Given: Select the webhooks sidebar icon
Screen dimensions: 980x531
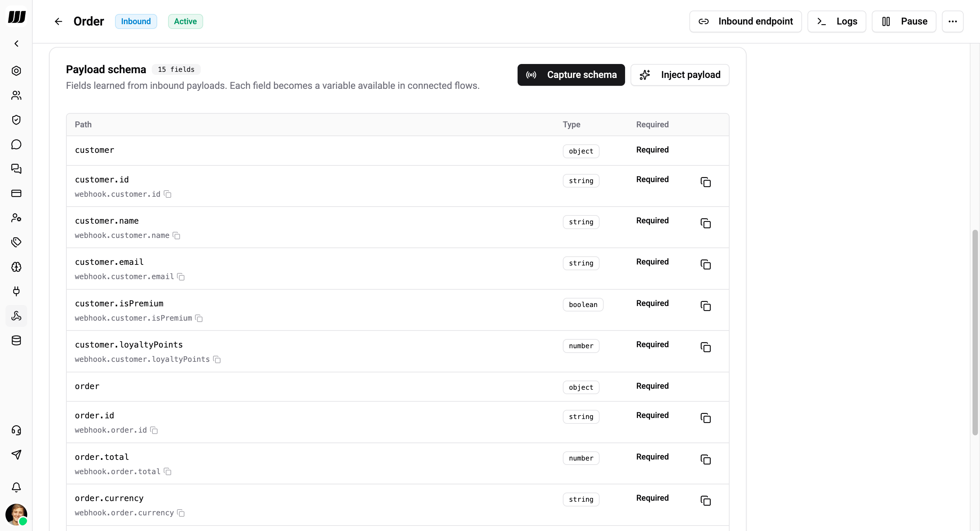Looking at the screenshot, I should pos(16,316).
